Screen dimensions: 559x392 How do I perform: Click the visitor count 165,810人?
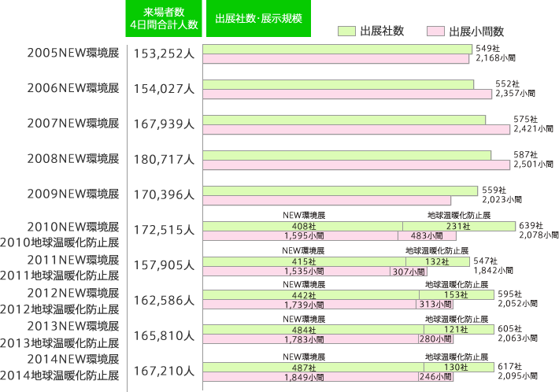[x=164, y=335]
